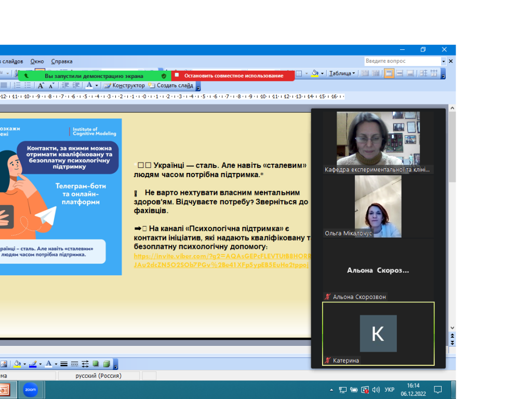532x399 pixels.
Task: Apply table fill color bucket
Action: point(315,73)
